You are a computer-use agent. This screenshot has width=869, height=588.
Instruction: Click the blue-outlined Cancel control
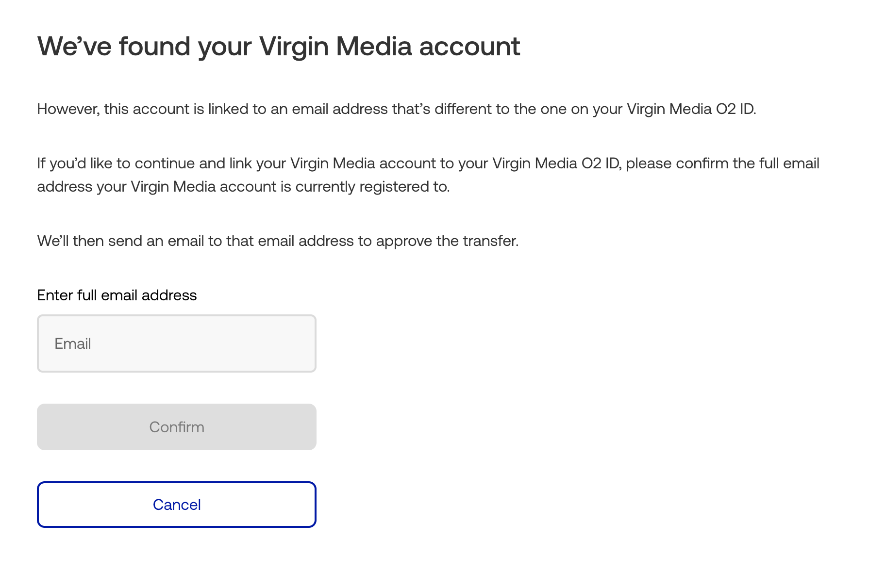(177, 505)
